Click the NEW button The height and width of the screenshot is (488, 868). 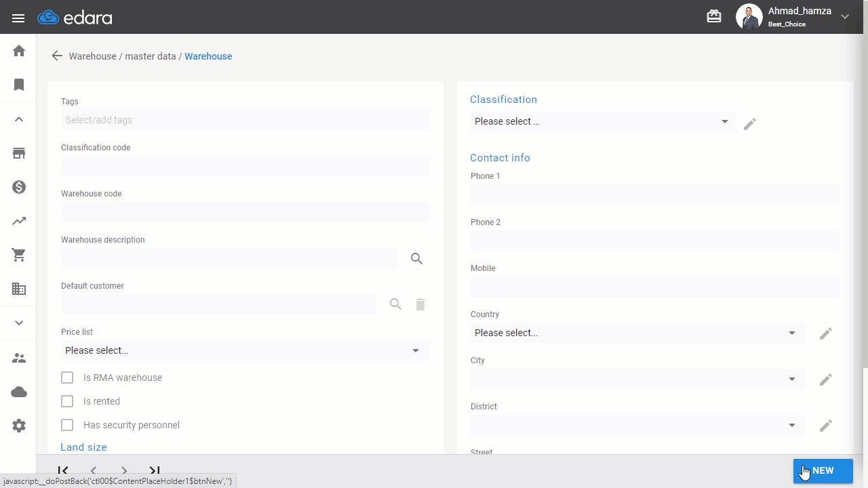(823, 471)
